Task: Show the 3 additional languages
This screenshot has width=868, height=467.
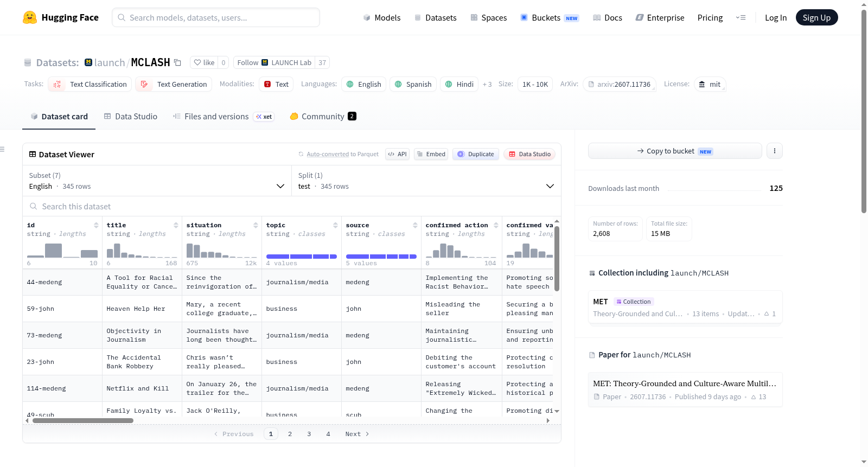Action: 487,84
